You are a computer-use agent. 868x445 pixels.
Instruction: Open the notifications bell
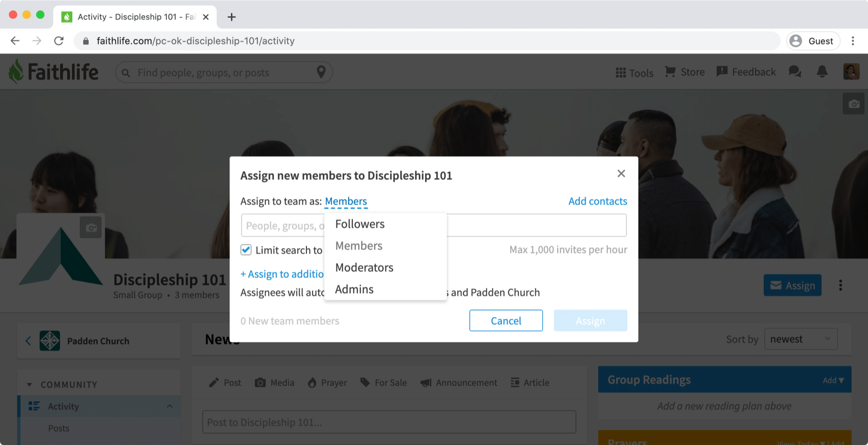click(822, 72)
